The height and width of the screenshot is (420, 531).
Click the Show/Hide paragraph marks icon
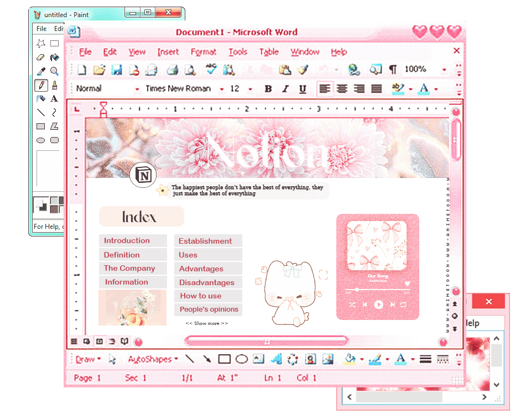393,70
